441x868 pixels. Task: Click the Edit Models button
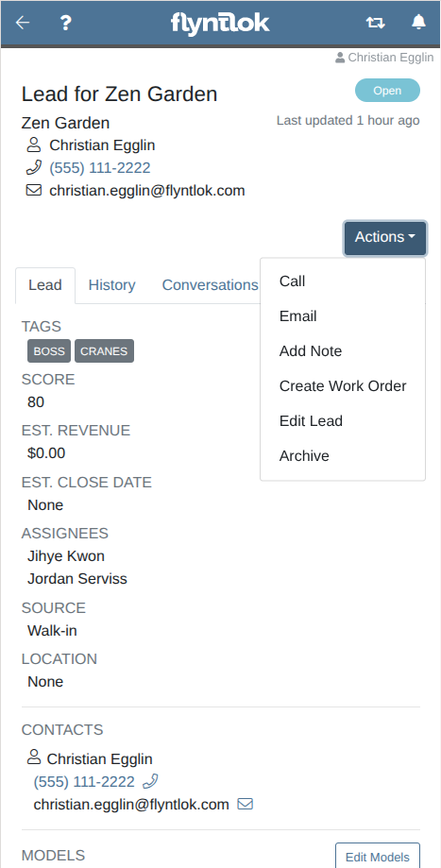tap(378, 857)
